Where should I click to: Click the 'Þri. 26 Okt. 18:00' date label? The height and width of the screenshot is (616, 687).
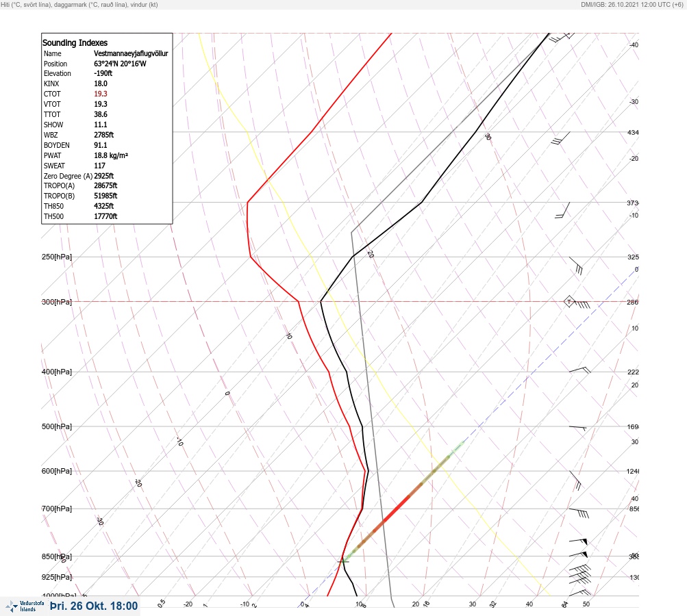pos(94,606)
